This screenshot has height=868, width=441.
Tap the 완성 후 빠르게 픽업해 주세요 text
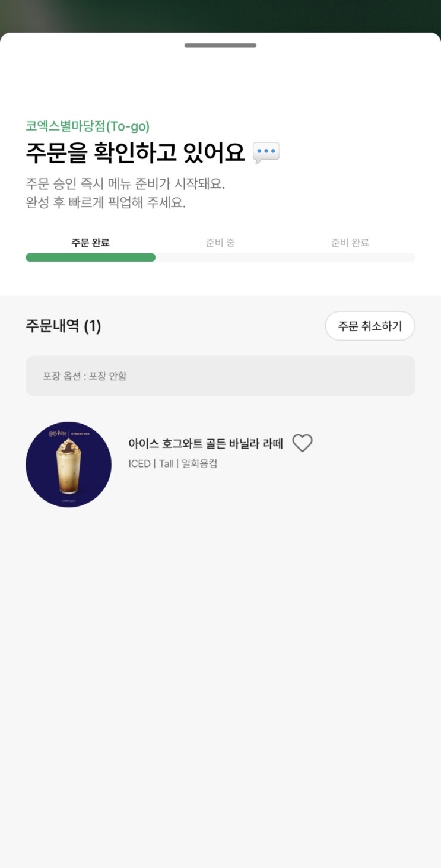point(106,203)
